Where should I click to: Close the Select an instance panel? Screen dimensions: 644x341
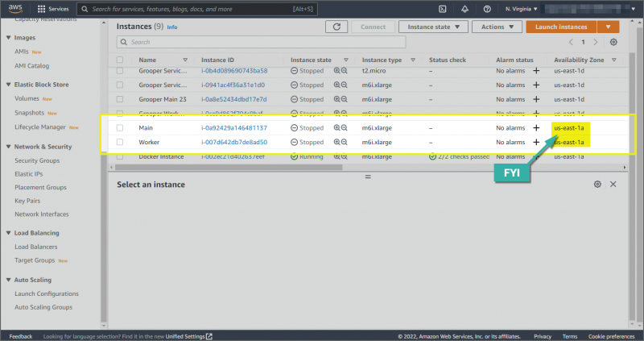click(x=613, y=185)
